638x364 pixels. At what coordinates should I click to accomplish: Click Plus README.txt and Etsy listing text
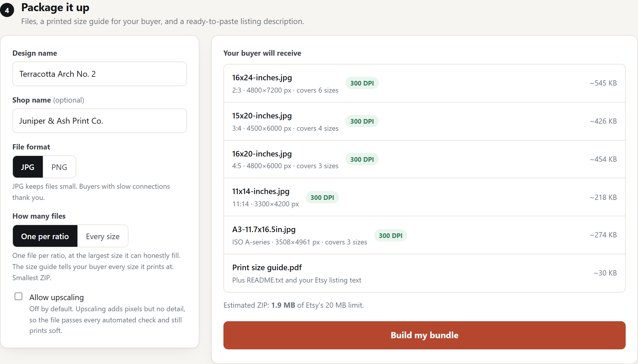[x=297, y=280]
